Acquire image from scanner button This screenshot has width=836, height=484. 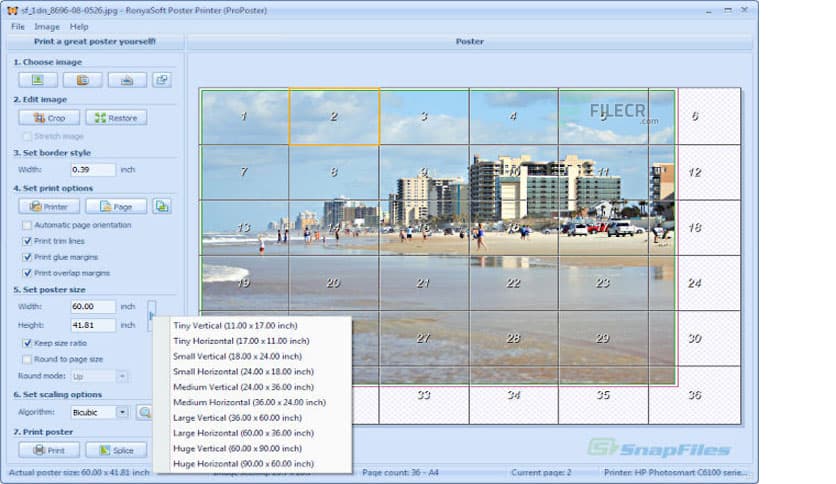coord(127,80)
